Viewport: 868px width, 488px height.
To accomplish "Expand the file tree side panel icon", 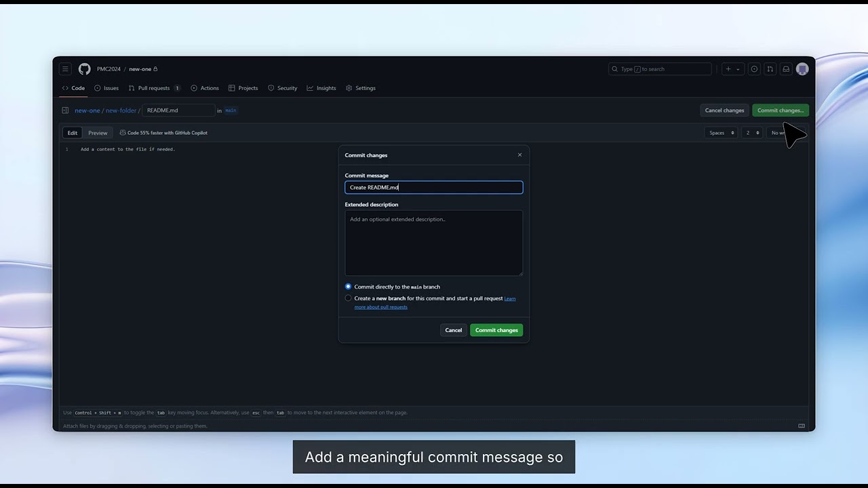I will [65, 110].
